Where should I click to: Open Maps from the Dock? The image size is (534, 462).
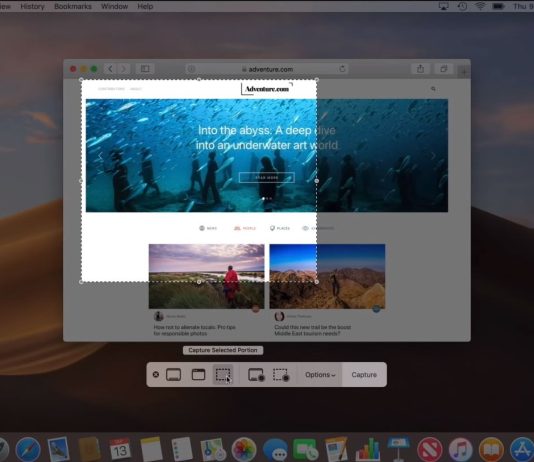tap(213, 449)
